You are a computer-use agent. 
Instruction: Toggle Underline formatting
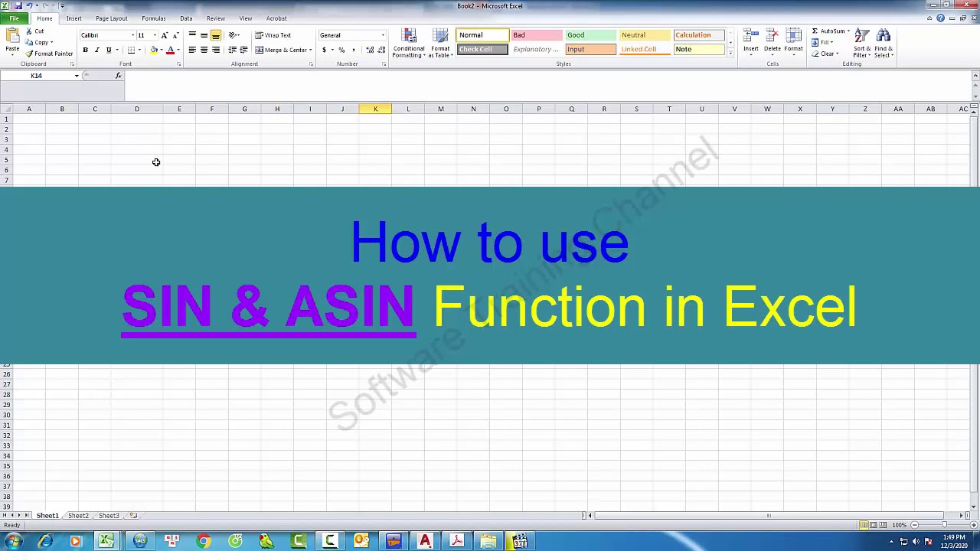[108, 50]
